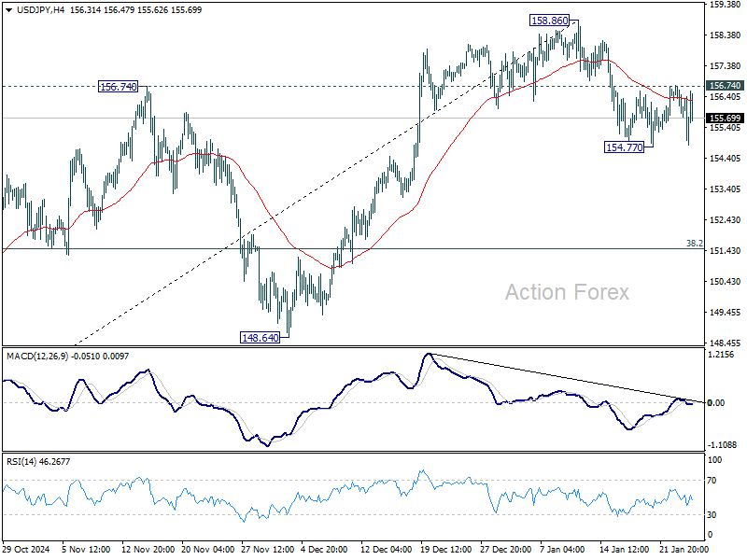Open the USDJPY,H4 chart menu triangle
This screenshot has height=560, width=747.
coord(9,10)
